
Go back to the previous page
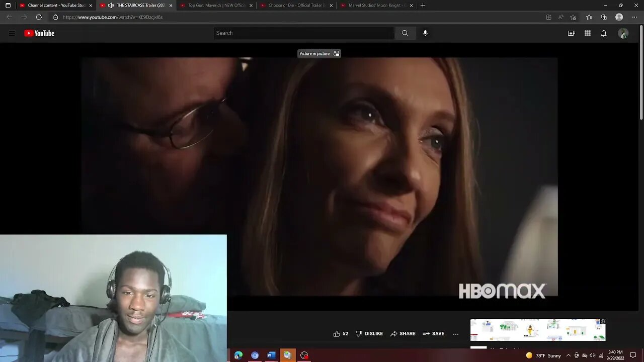tap(9, 17)
